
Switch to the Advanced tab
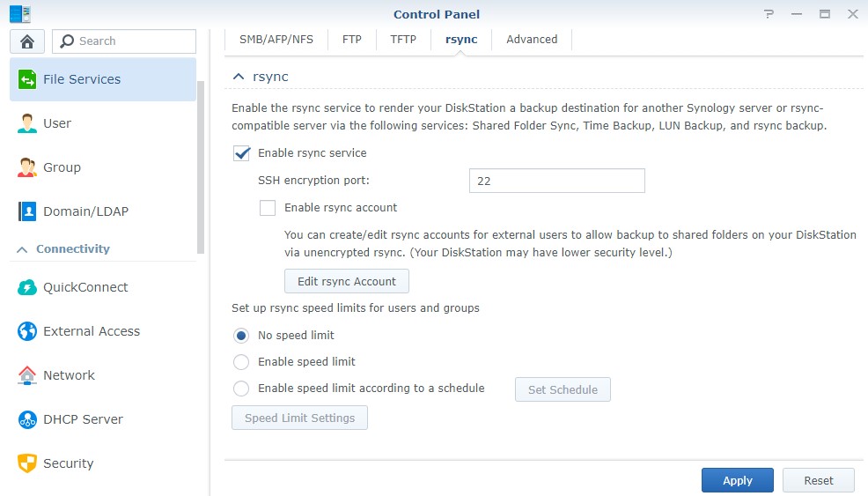532,40
